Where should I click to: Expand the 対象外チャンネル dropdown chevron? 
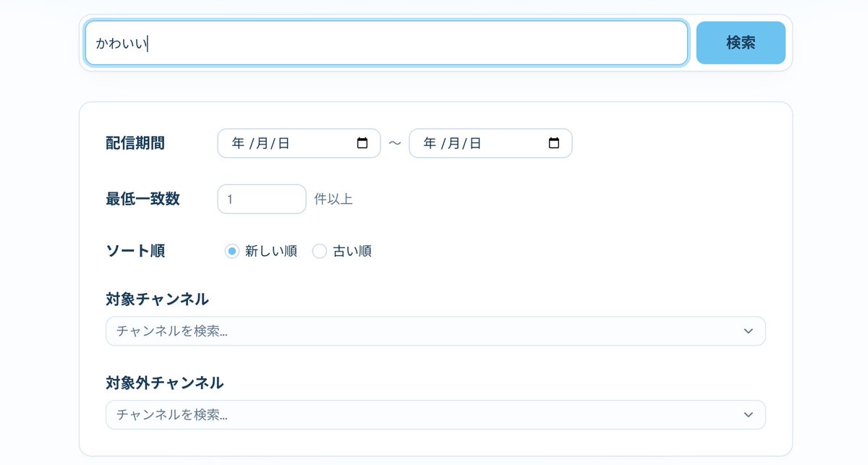(x=748, y=415)
